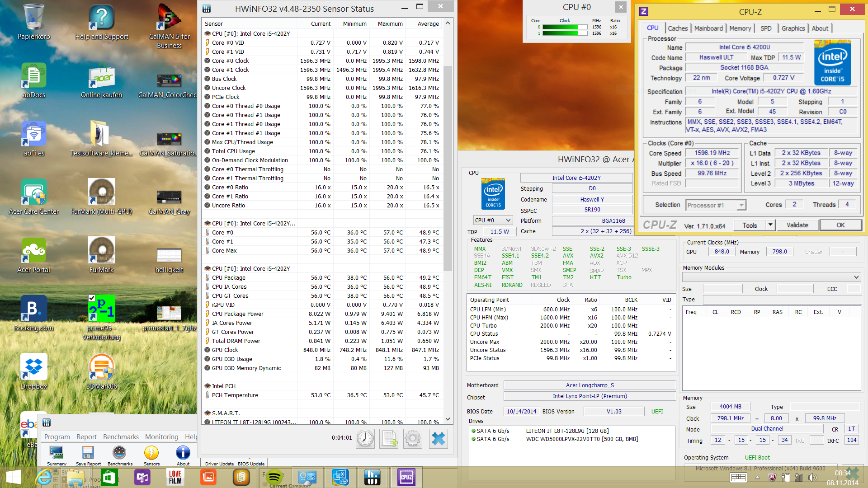Switch to the SPD tab in CPU-Z

click(x=766, y=28)
